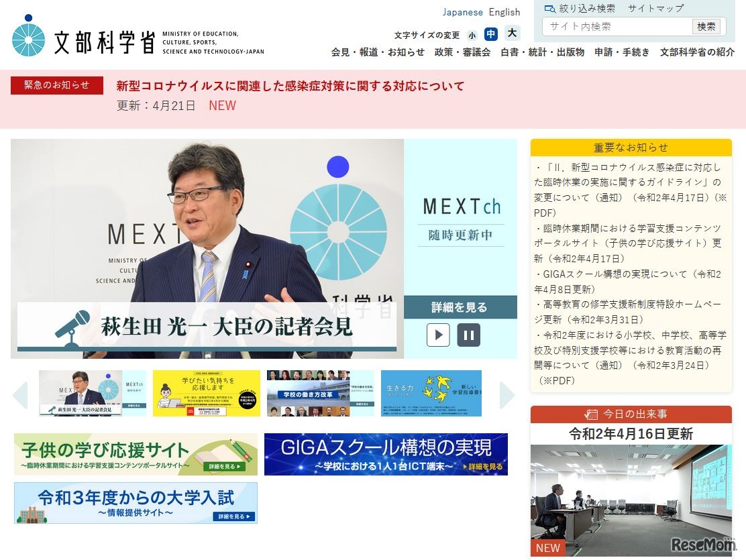
Task: Click the right carousel navigation arrow
Action: [508, 395]
